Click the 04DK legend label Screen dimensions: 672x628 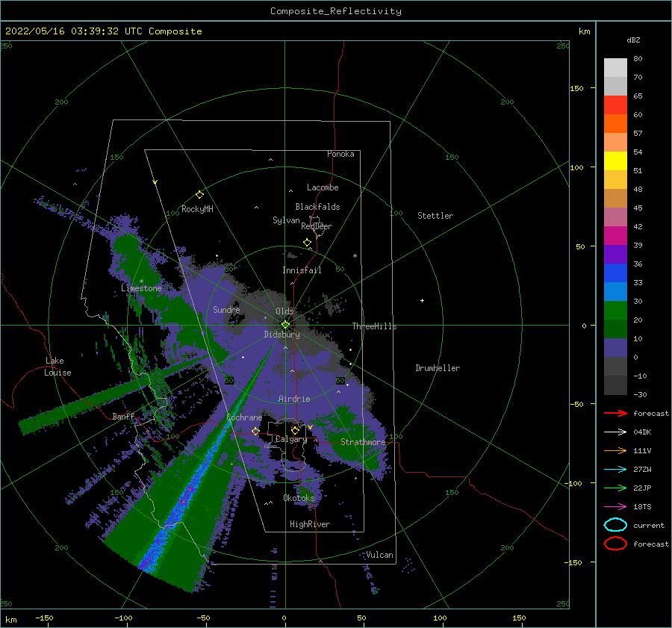tap(642, 432)
